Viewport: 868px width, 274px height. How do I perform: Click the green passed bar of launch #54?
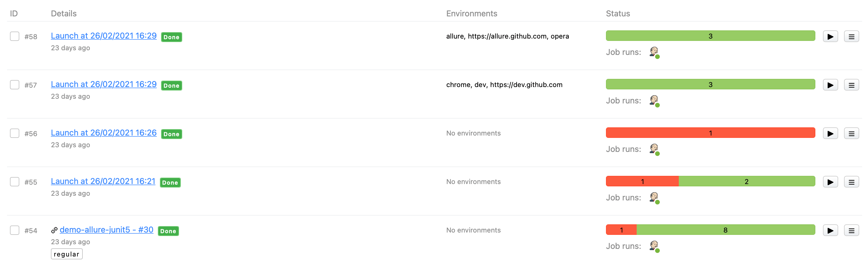click(725, 230)
